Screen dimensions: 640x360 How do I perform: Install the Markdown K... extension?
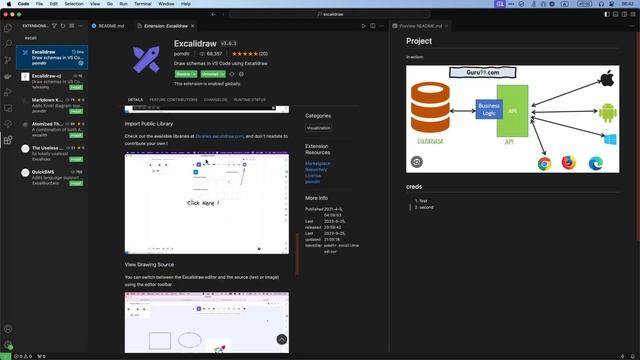(76, 111)
